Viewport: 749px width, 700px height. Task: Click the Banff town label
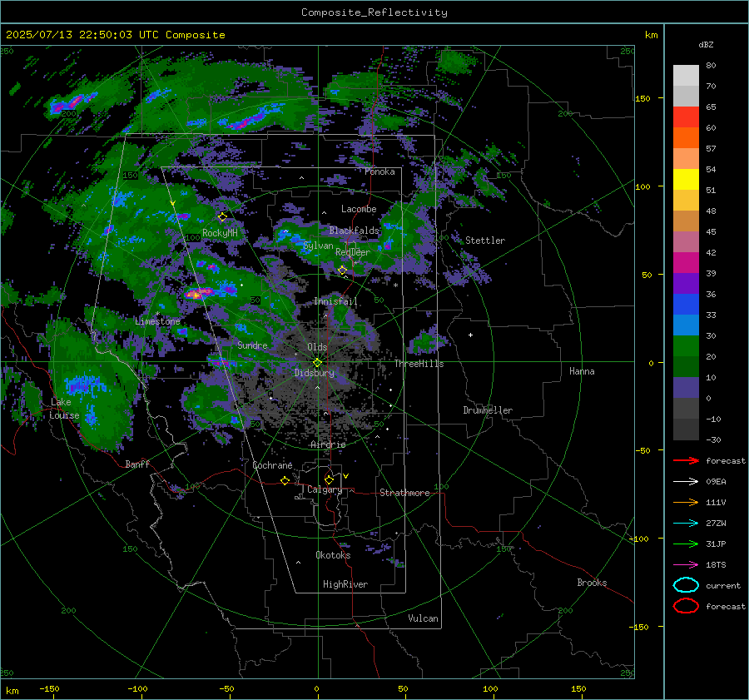(x=137, y=464)
